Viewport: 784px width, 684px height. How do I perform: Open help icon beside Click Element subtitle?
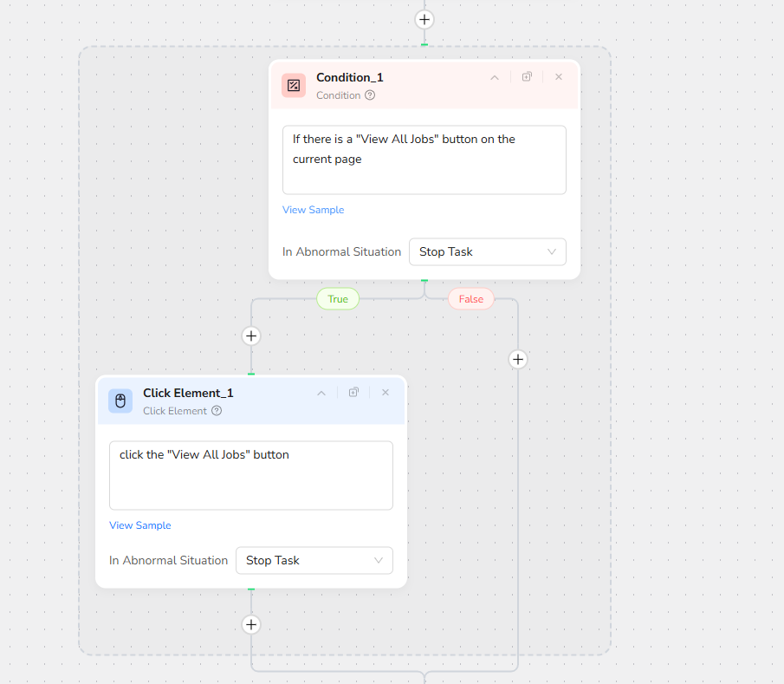pyautogui.click(x=217, y=411)
